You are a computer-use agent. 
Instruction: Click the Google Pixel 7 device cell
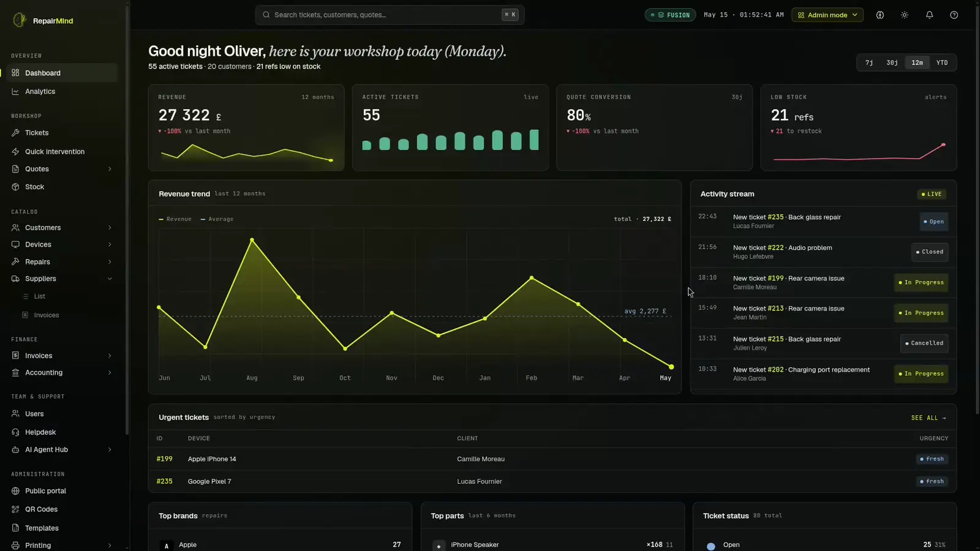[209, 481]
